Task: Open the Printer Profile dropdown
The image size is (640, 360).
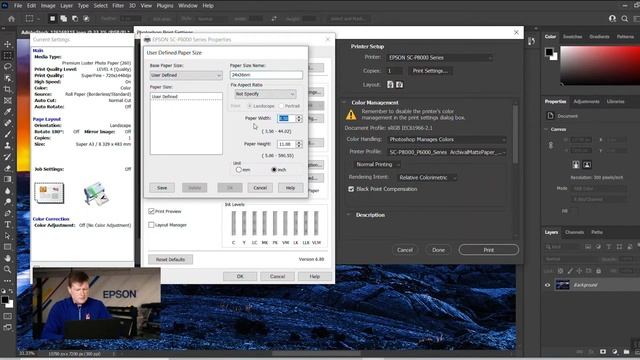Action: pos(447,152)
